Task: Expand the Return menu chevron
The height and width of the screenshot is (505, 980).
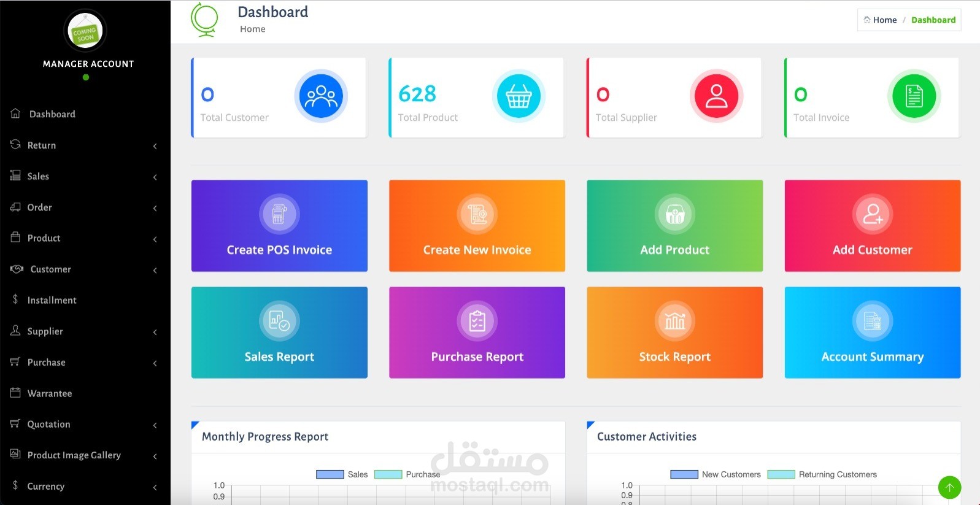Action: (x=155, y=146)
